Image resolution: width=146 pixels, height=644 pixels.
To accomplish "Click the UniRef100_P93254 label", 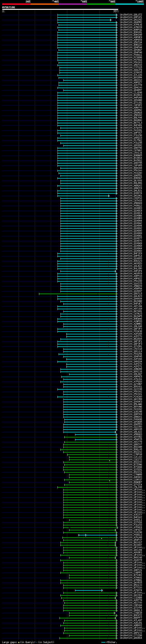I will 131,354.
